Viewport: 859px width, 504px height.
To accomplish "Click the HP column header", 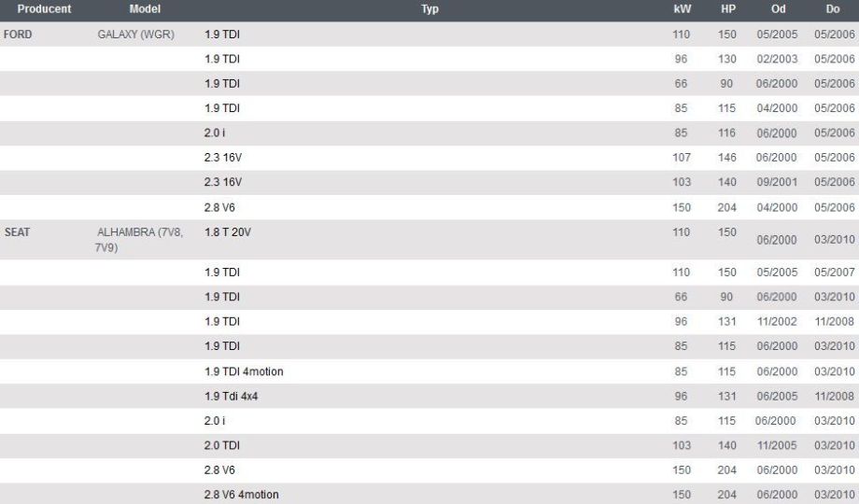I will pos(727,8).
